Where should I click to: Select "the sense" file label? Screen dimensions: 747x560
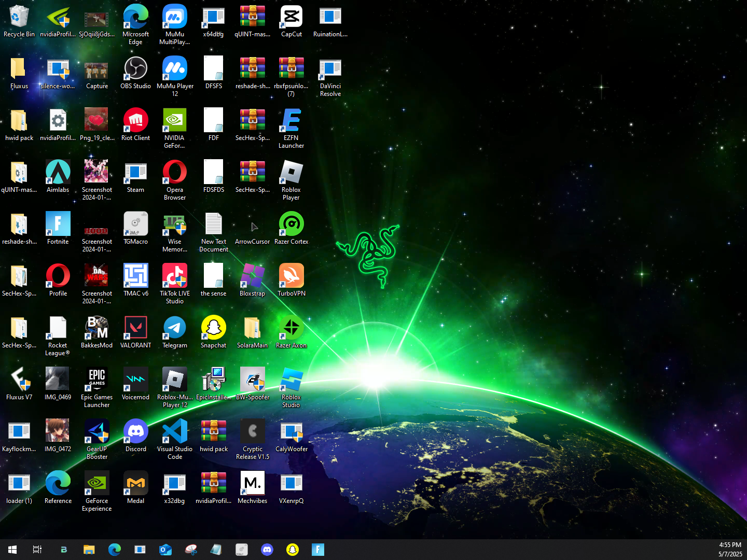tap(214, 293)
